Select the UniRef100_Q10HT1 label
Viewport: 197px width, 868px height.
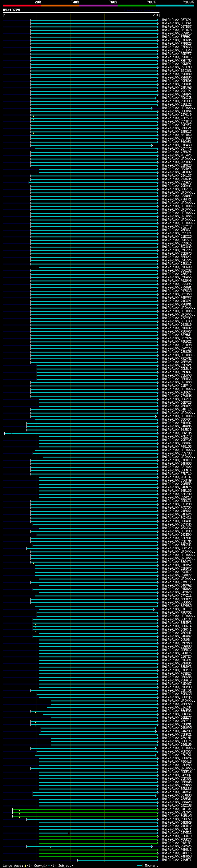click(177, 860)
